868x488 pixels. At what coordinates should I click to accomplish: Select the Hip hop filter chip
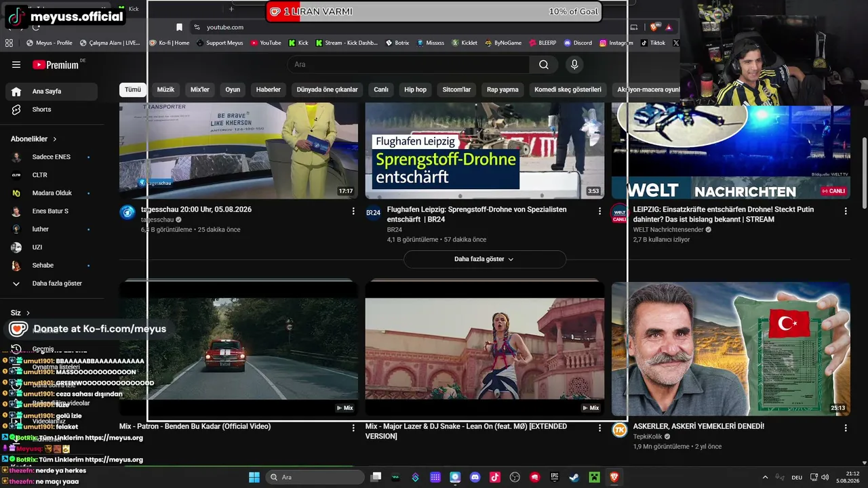[x=416, y=89]
